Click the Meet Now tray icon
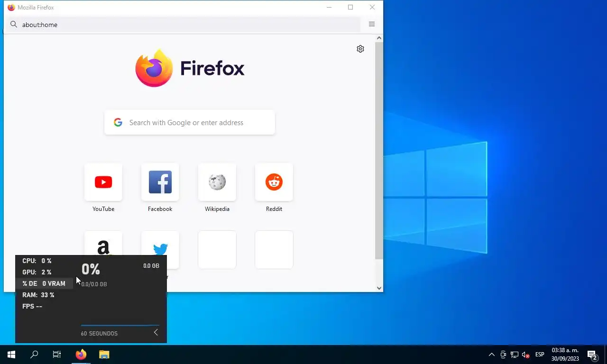Screen dimensions: 607x364 503,355
